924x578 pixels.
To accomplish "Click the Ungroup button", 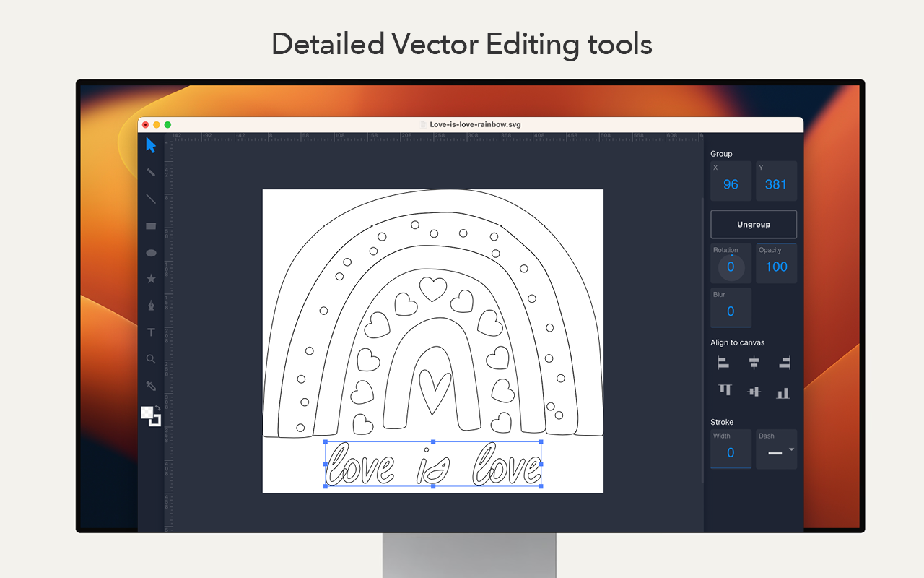I will [754, 225].
